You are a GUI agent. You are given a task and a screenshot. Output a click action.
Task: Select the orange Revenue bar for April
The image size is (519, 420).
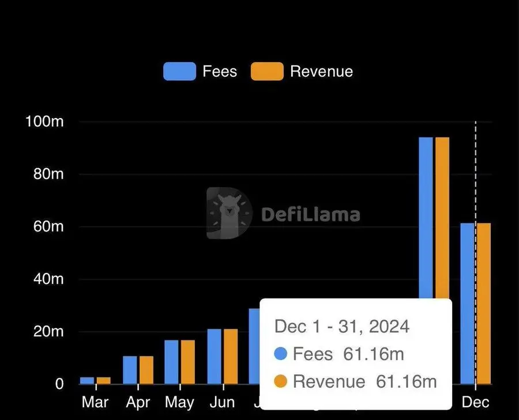[146, 370]
